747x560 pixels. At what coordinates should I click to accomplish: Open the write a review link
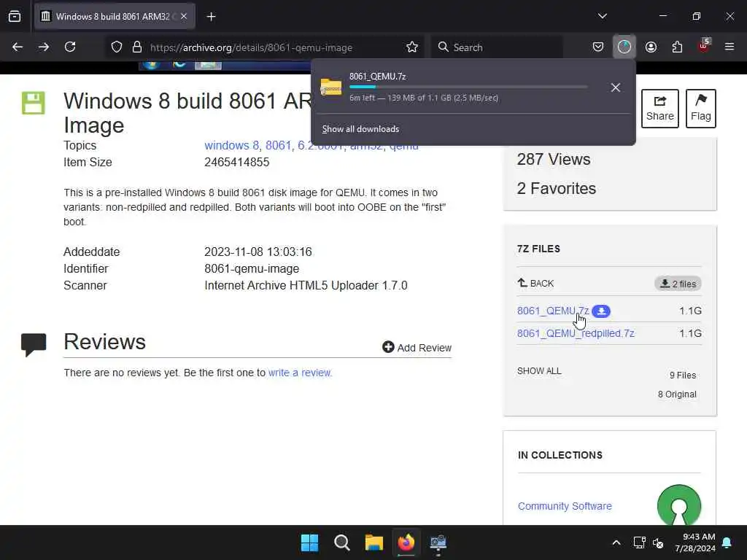pyautogui.click(x=300, y=373)
